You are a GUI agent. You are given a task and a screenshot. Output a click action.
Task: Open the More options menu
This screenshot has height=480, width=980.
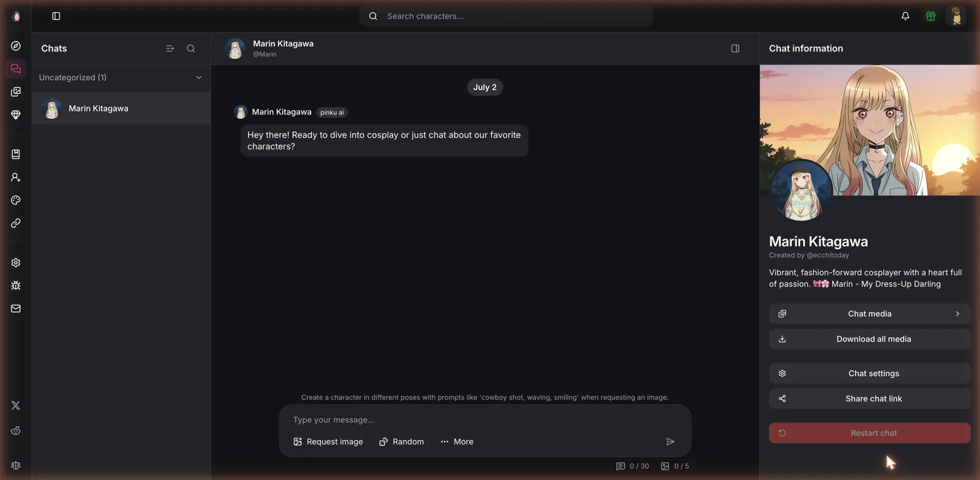point(457,441)
